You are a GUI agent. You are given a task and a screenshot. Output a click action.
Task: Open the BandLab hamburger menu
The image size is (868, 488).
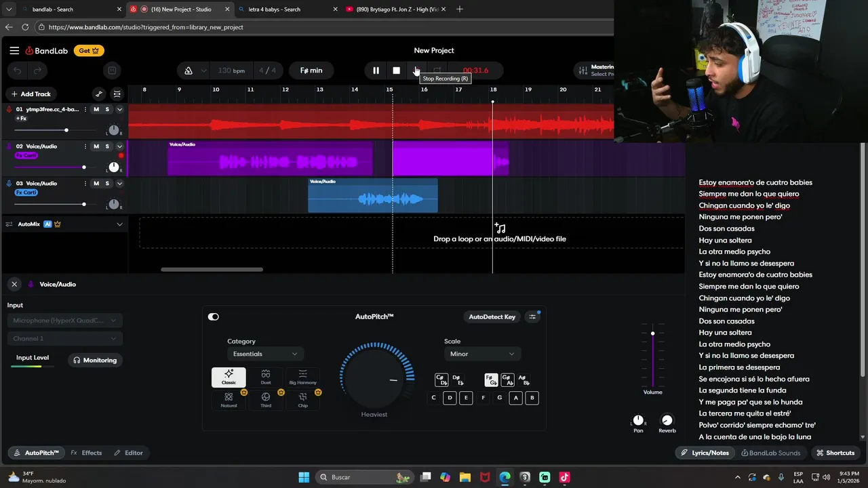click(14, 50)
